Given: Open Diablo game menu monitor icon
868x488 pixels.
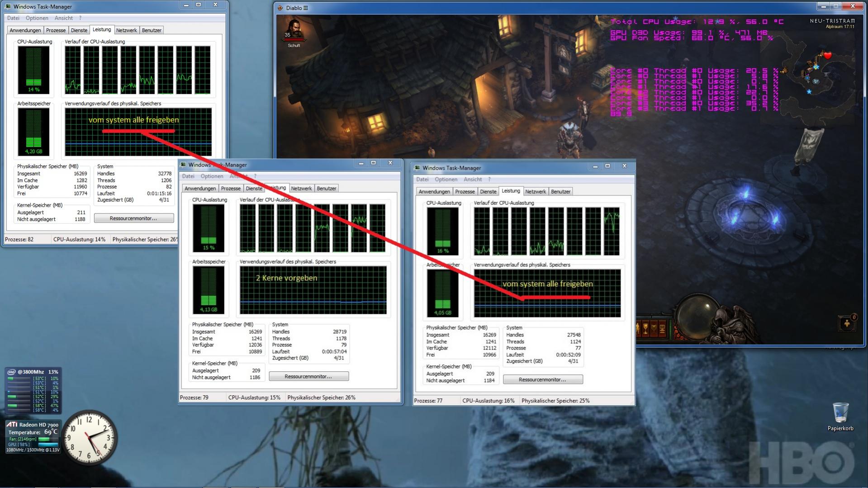Looking at the screenshot, I should point(662,328).
